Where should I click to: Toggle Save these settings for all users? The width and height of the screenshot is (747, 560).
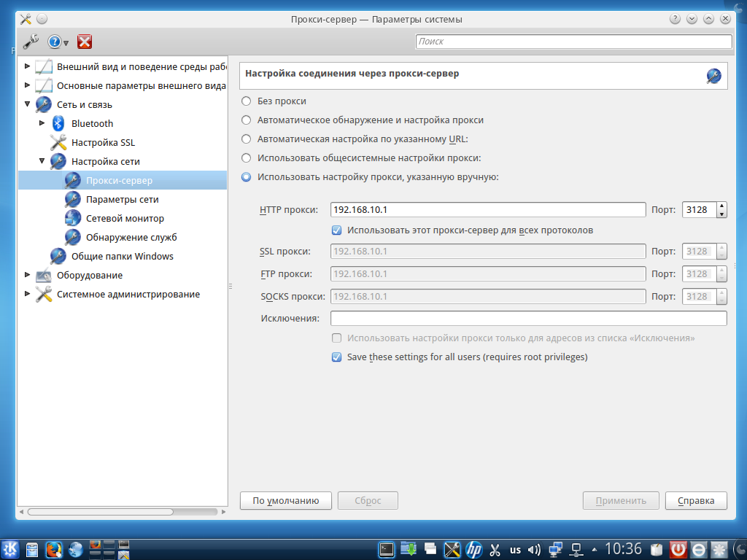click(x=336, y=357)
